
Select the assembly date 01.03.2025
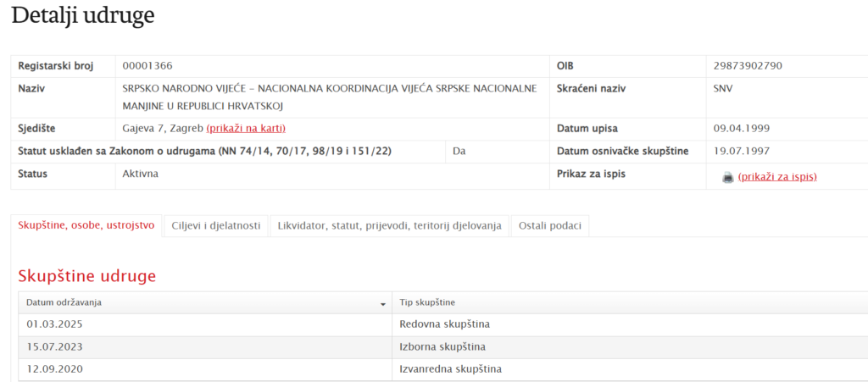(54, 324)
